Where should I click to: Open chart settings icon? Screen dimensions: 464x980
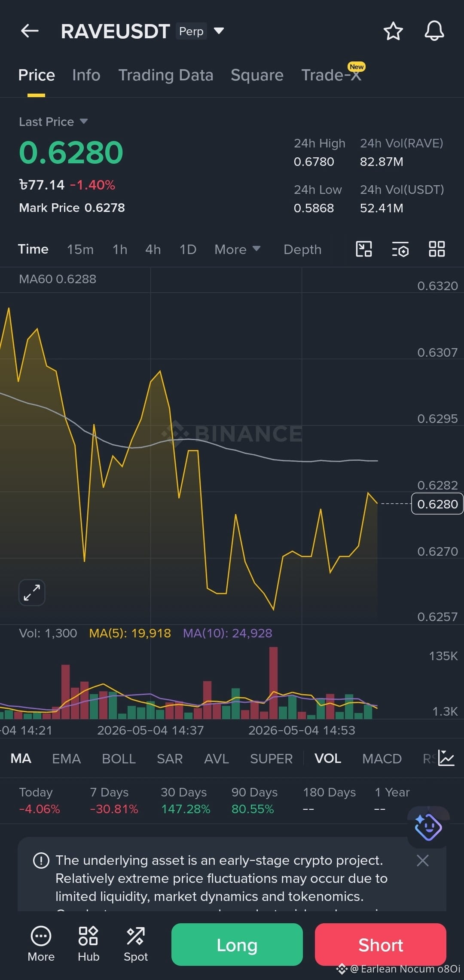tap(400, 249)
